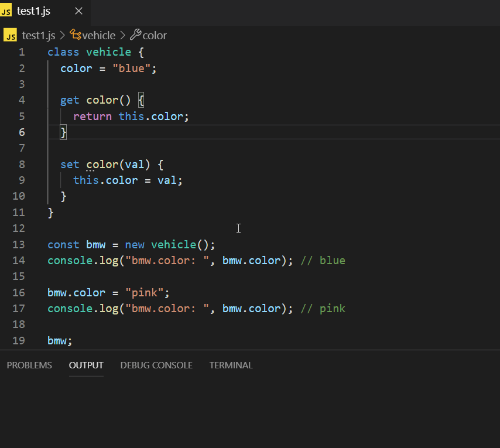Open the test1.js breadcrumb item

[x=39, y=36]
